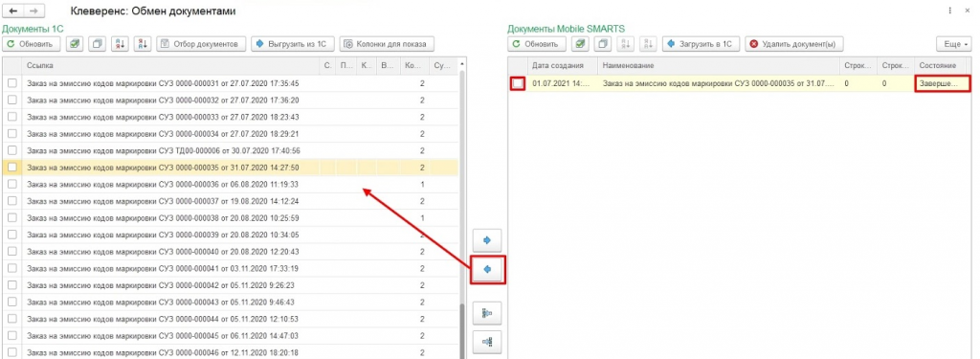Tick checkbox for order 0000-000036
Screen dimensions: 980x359
pyautogui.click(x=11, y=185)
